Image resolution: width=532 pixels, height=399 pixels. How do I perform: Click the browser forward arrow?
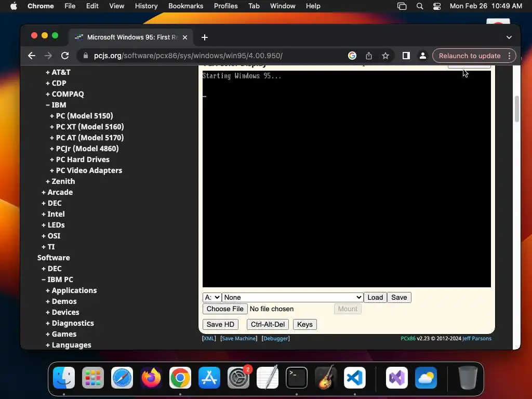point(48,56)
